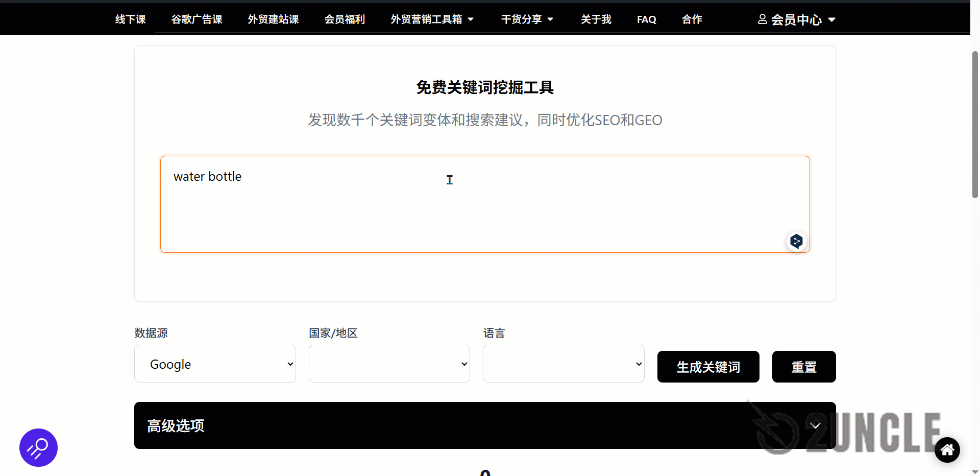980x476 pixels.
Task: Expand the 高级选项 panel
Action: pyautogui.click(x=484, y=425)
